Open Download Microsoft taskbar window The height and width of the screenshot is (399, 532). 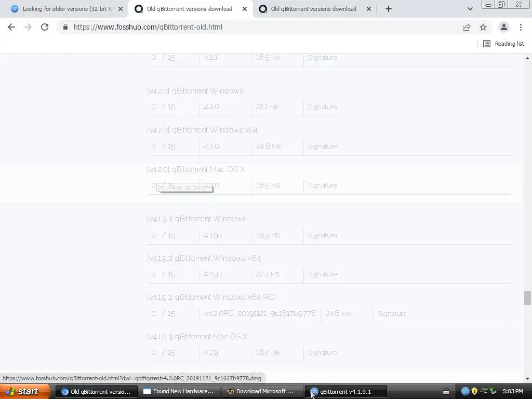click(x=262, y=392)
